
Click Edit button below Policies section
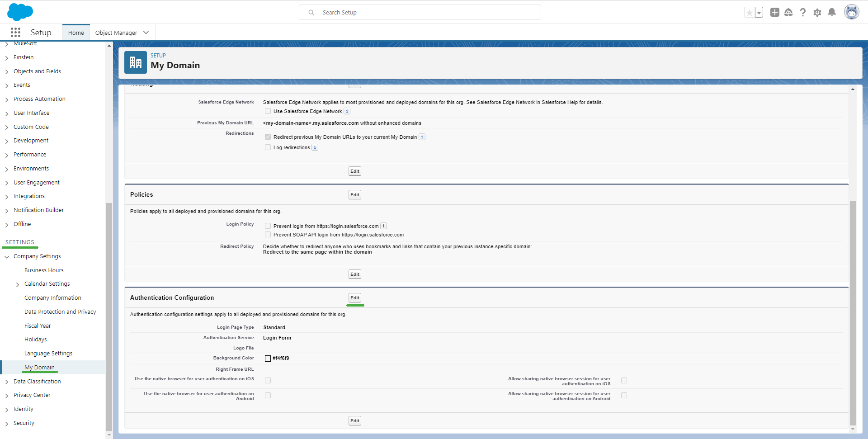click(355, 274)
